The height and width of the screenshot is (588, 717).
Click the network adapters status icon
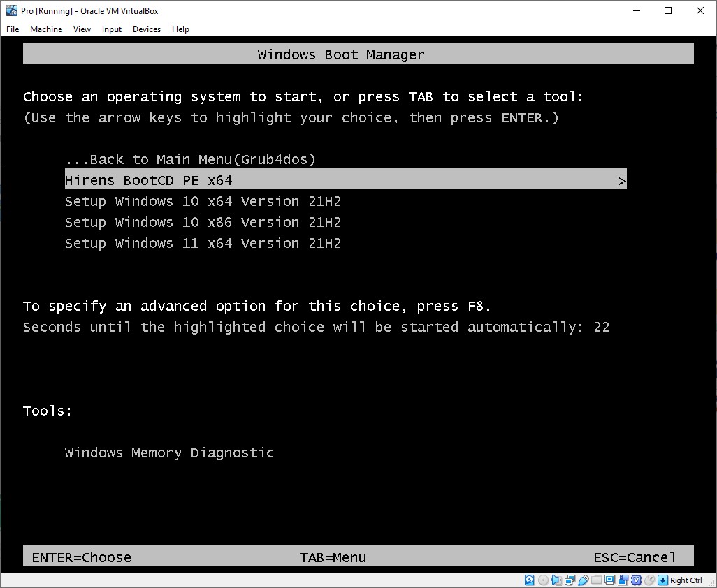click(x=570, y=580)
